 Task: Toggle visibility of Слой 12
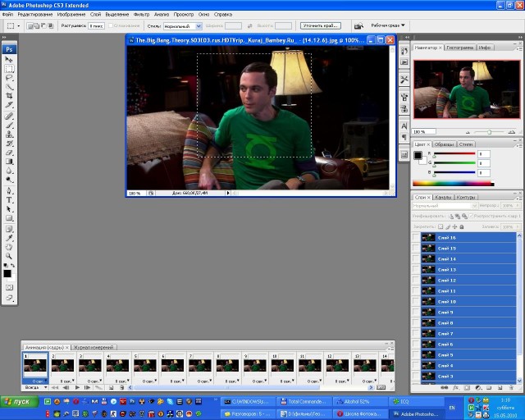click(416, 281)
